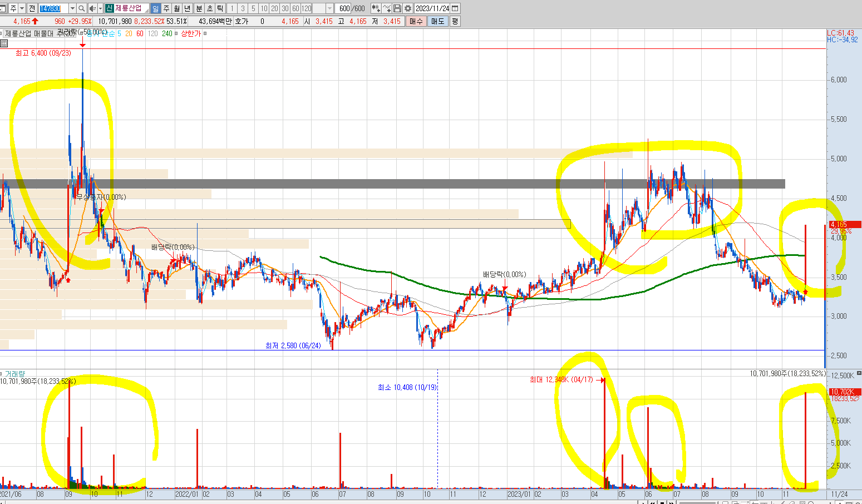Screen dimensions: 862x504
Task: Click the 120-day moving average legend
Action: click(152, 33)
